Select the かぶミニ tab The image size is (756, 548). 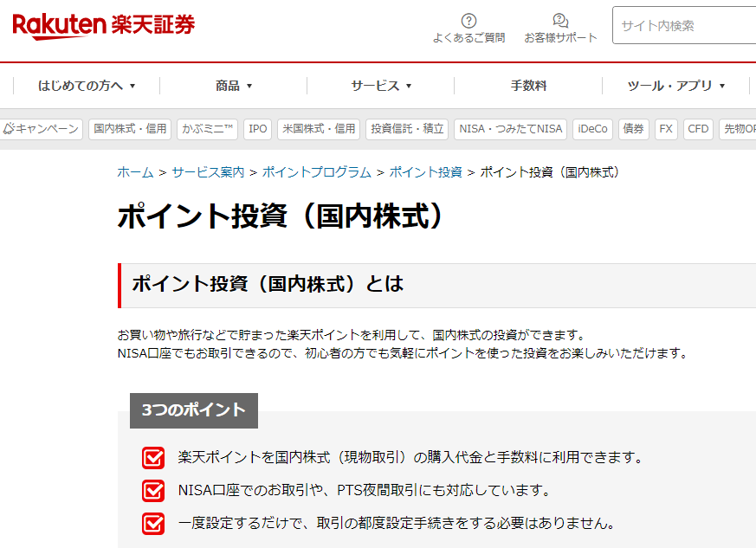tap(207, 129)
